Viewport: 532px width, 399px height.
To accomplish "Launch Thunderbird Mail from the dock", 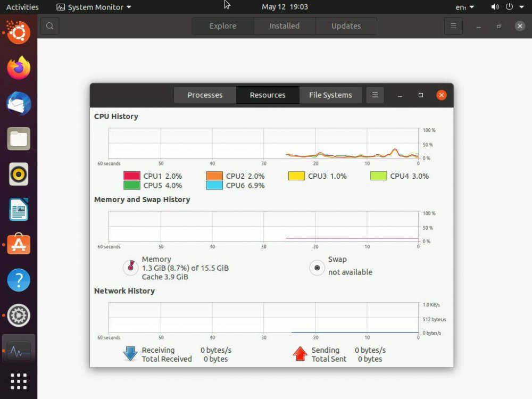I will tap(19, 103).
